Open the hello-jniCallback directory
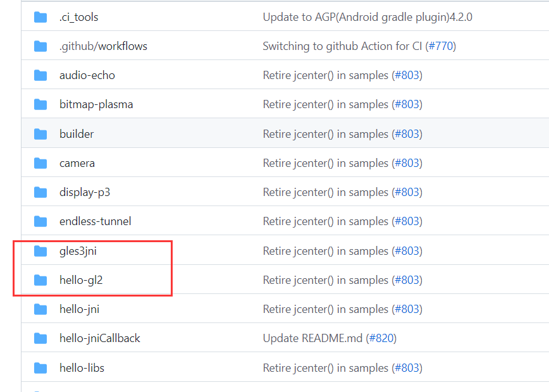Viewport: 549px width, 392px height. [x=99, y=338]
